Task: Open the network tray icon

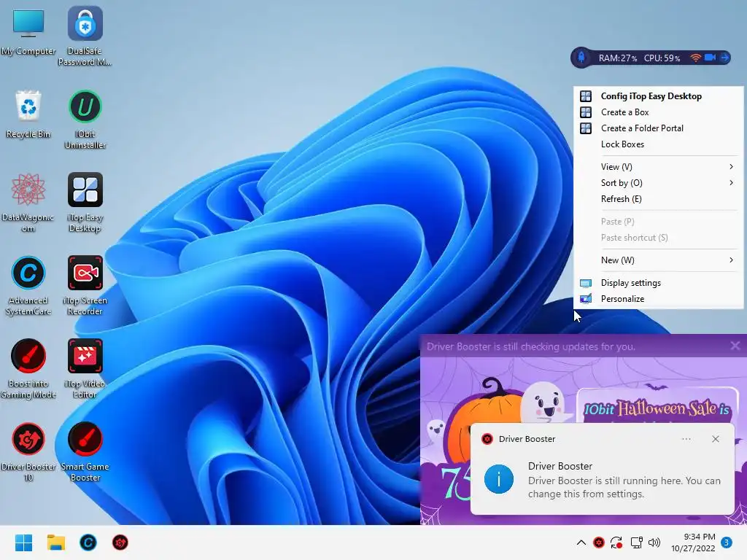Action: coord(636,542)
